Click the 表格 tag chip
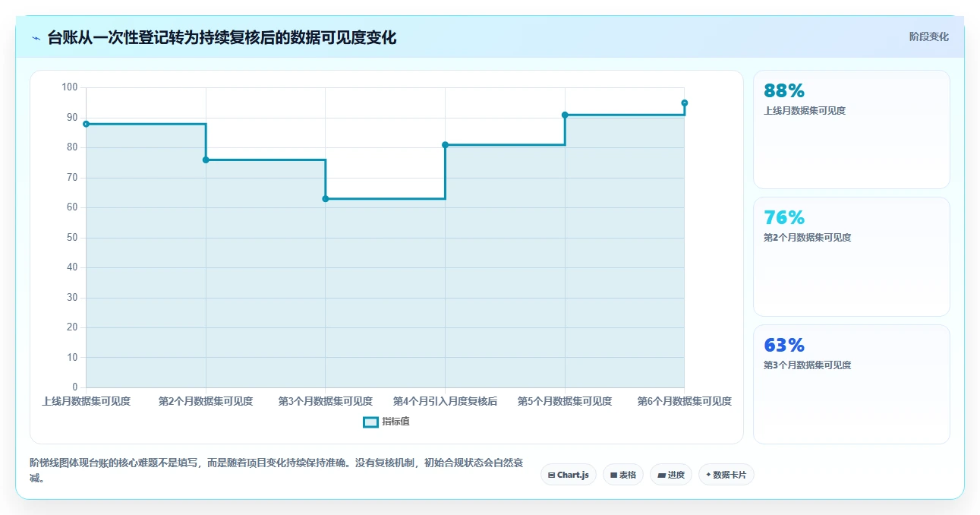This screenshot has height=515, width=980. click(623, 475)
